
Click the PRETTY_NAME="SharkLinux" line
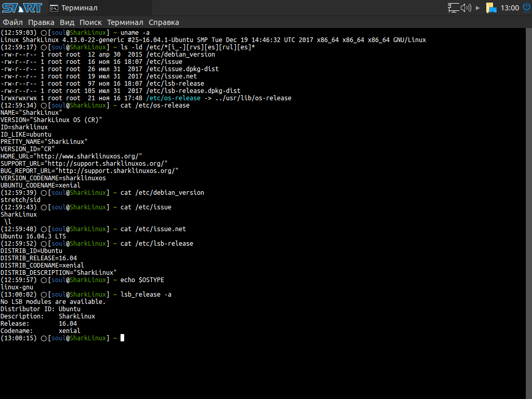44,141
